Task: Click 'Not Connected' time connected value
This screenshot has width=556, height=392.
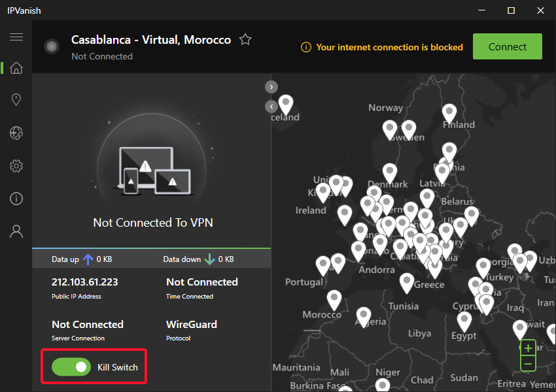Action: (x=201, y=282)
